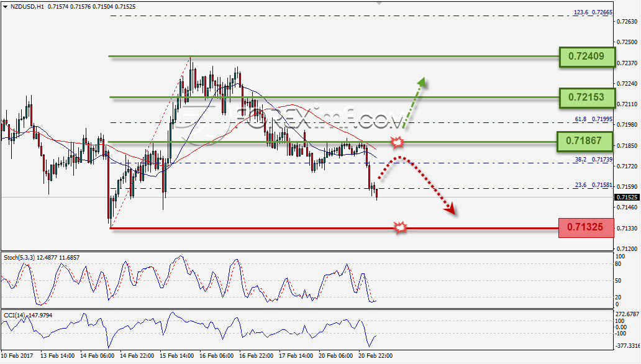
Task: Click the NZDUSD,H1 chart title text
Action: 27,7
